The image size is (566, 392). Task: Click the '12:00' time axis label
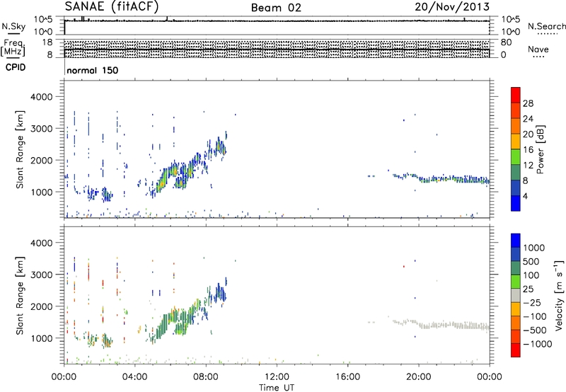(277, 377)
